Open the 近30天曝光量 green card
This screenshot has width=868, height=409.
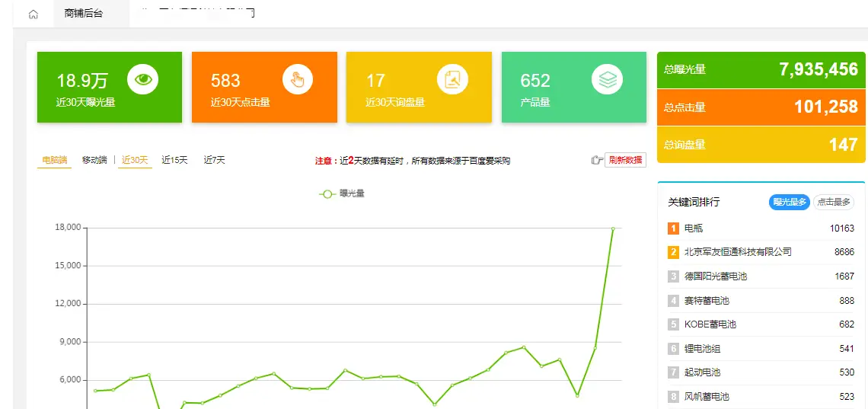pyautogui.click(x=110, y=88)
